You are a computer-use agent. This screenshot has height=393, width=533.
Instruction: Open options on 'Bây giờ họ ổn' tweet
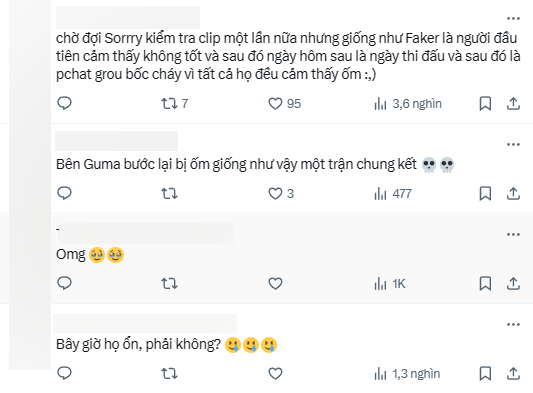(x=513, y=324)
